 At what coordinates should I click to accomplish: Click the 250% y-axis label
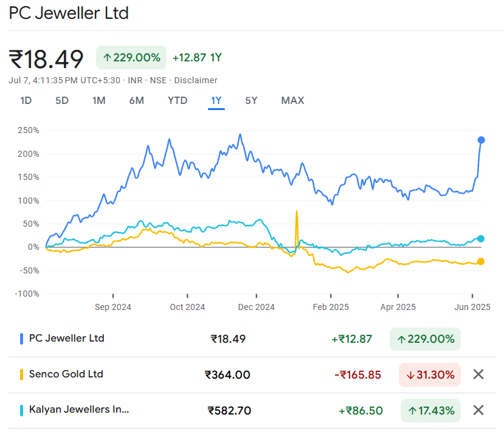pyautogui.click(x=29, y=131)
